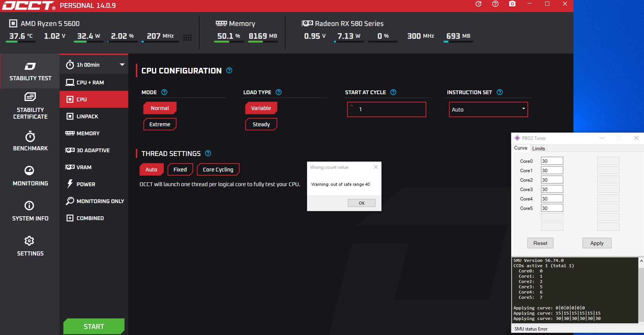Switch to the Curve tab in PBO2 Tuner

tap(521, 148)
